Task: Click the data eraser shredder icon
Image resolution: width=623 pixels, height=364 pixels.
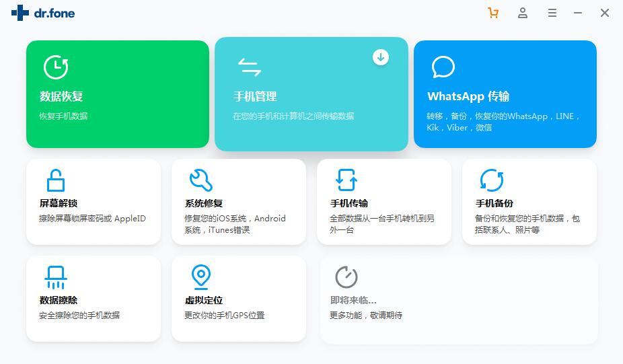Action: coord(56,277)
